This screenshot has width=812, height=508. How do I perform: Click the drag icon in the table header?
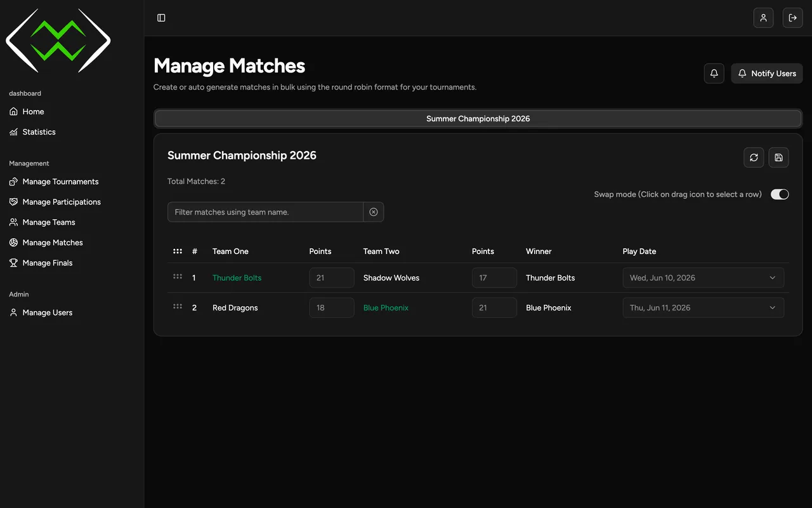178,251
